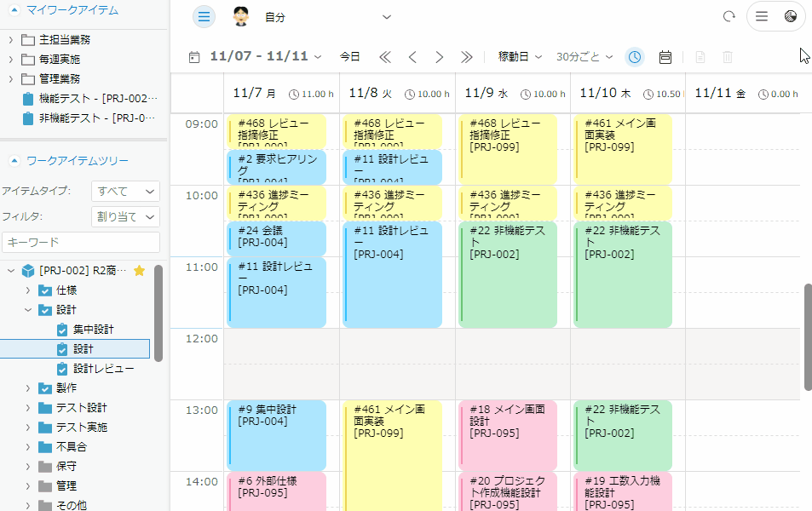The width and height of the screenshot is (812, 511).
Task: Click the hamburger menu button beside the avatar
Action: point(204,17)
